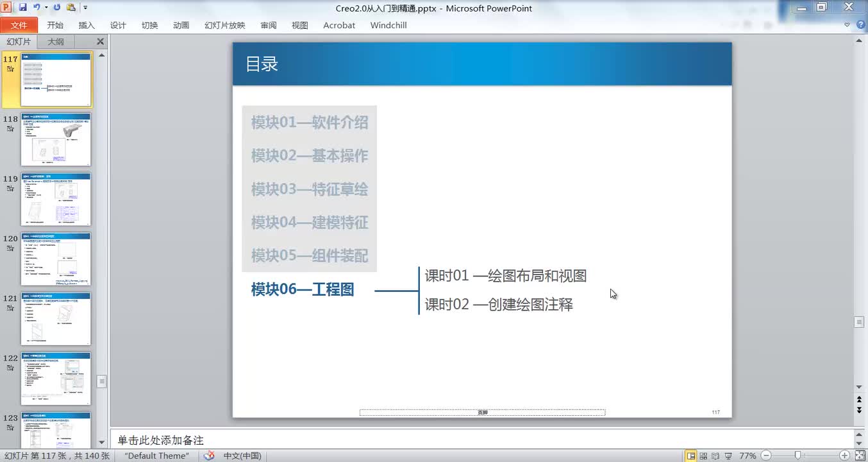Switch to the 幻灯片 pane tab
This screenshot has height=462, width=868.
coord(19,42)
